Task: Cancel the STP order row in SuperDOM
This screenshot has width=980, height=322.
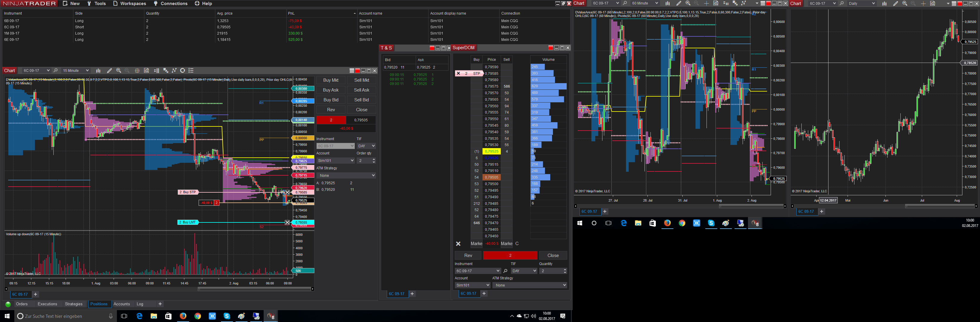Action: tap(458, 73)
